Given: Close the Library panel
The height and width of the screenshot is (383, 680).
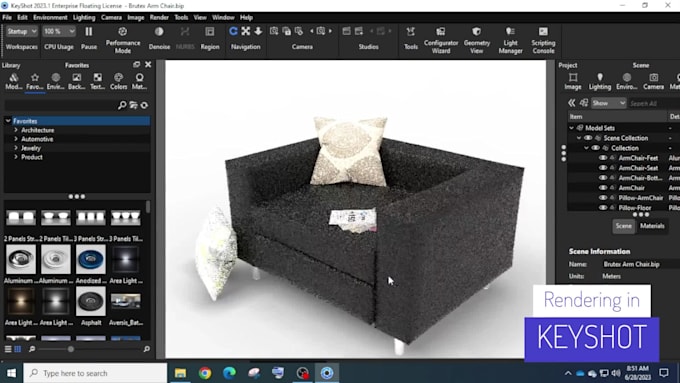Looking at the screenshot, I should coord(148,65).
